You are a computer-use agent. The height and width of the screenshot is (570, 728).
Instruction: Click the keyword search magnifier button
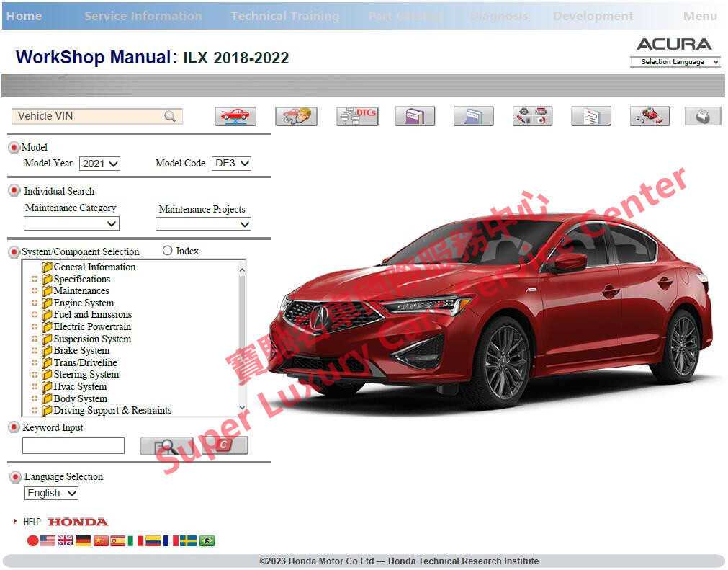(166, 446)
